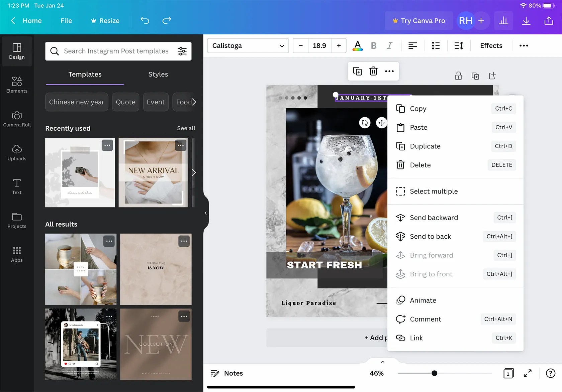Collapse the templates side panel
The image size is (562, 392).
point(205,213)
